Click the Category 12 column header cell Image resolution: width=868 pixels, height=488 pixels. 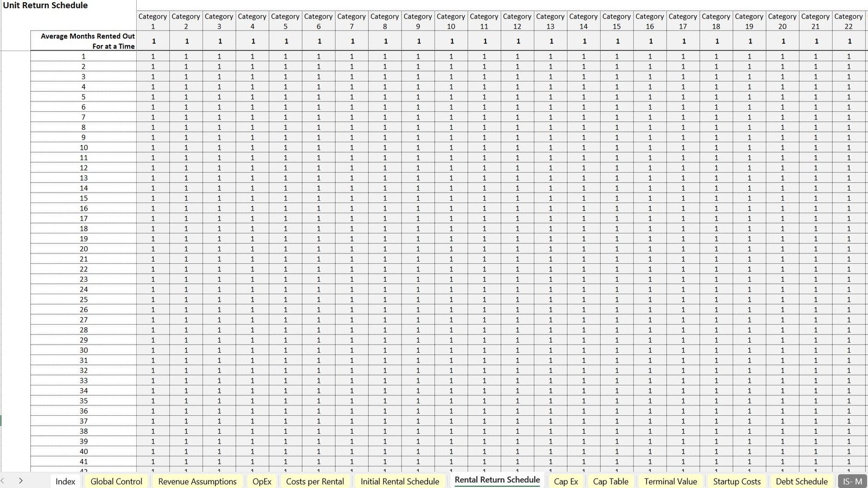pos(517,21)
